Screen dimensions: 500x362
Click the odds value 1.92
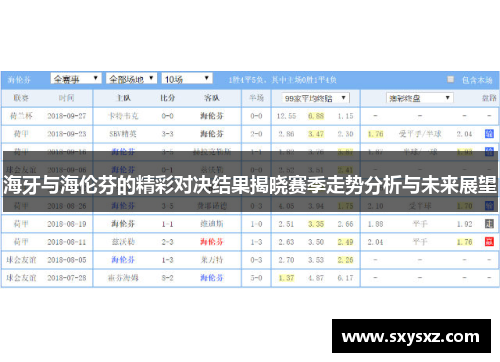point(464,224)
